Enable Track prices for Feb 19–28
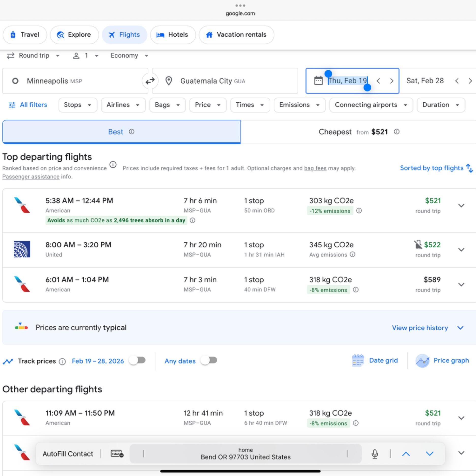Screen dimensions: 476x476 coord(137,360)
